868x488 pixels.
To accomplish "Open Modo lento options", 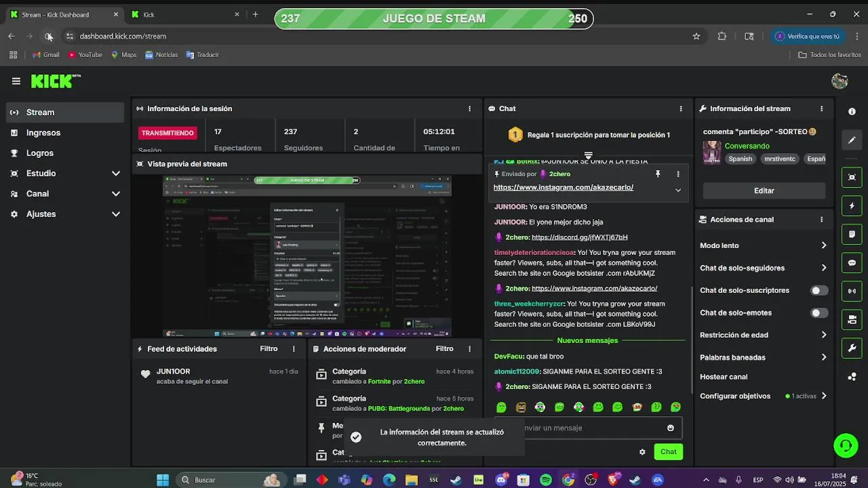I will (x=764, y=245).
